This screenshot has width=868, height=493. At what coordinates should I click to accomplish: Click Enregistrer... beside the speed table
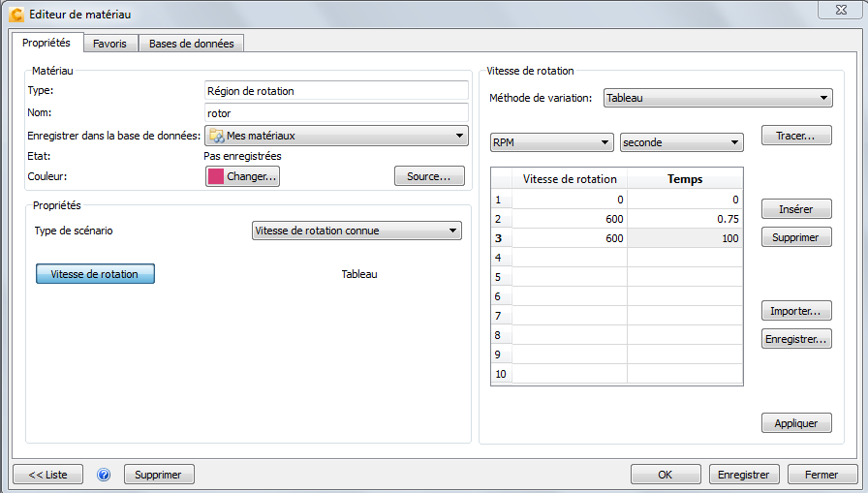[x=796, y=339]
